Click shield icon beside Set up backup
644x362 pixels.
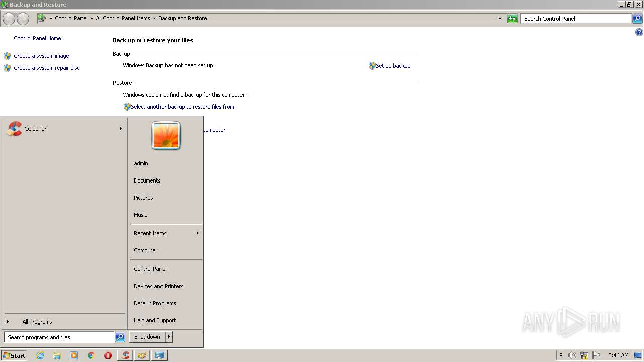point(372,66)
